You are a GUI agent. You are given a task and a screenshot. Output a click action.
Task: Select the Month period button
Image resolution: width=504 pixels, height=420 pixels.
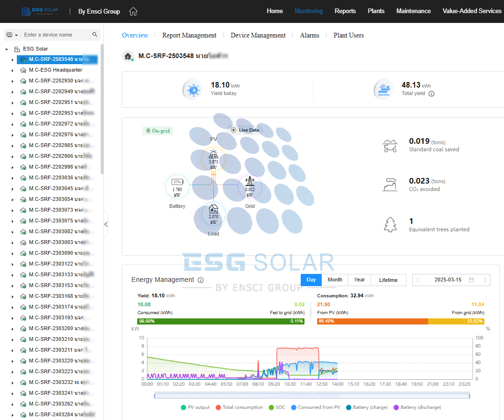point(335,280)
